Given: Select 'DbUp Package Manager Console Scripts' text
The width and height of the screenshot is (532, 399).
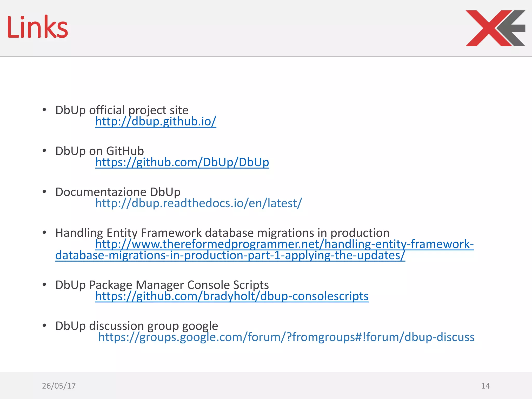Looking at the screenshot, I should 162,285.
